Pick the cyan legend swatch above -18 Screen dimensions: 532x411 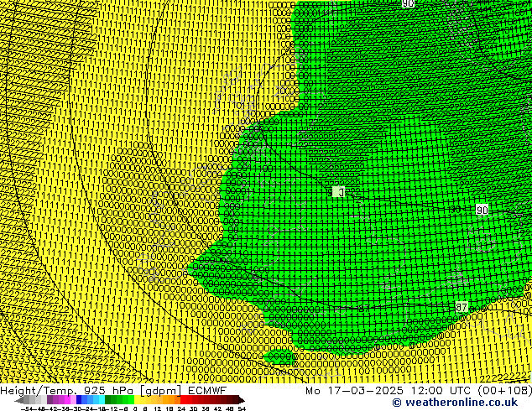click(102, 400)
